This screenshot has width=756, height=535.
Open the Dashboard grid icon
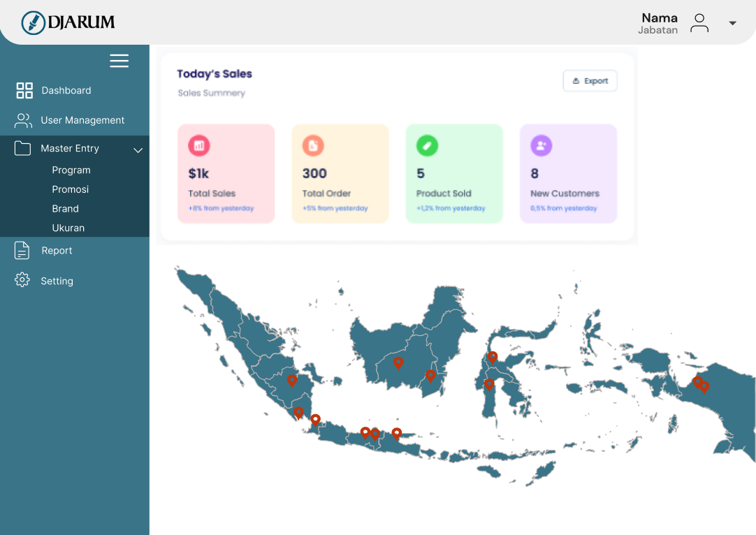point(24,90)
